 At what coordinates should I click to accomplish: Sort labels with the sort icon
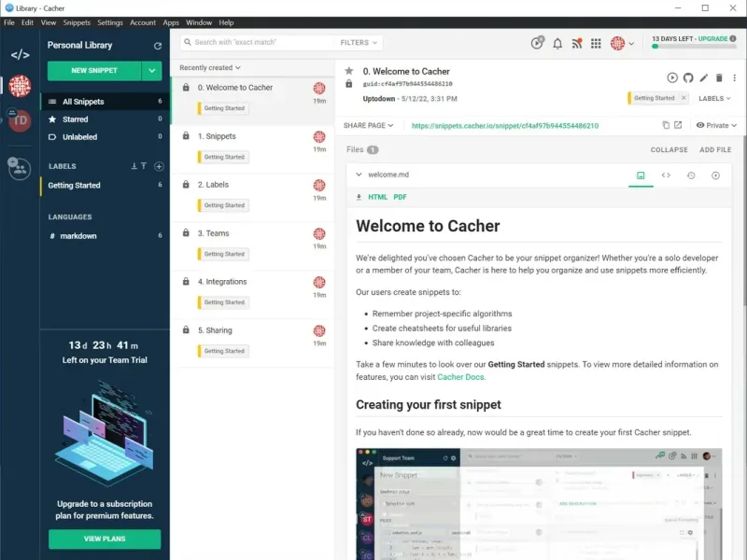(x=134, y=166)
